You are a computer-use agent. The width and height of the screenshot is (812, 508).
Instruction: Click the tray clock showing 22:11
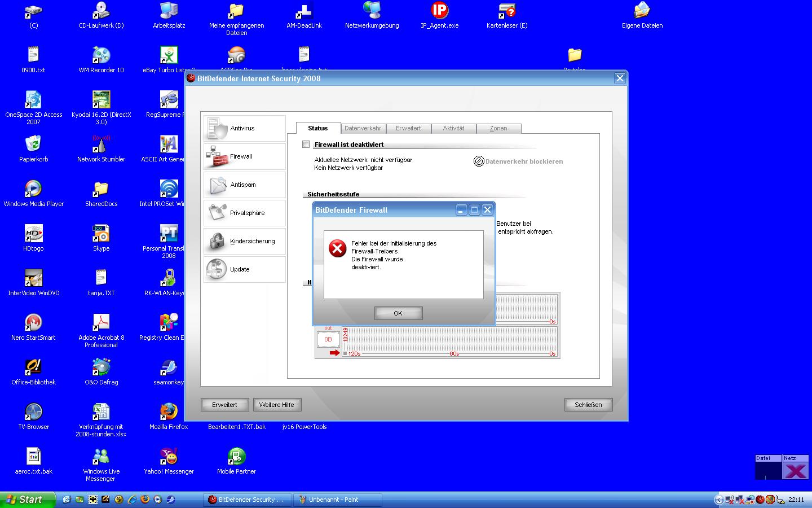(x=796, y=500)
